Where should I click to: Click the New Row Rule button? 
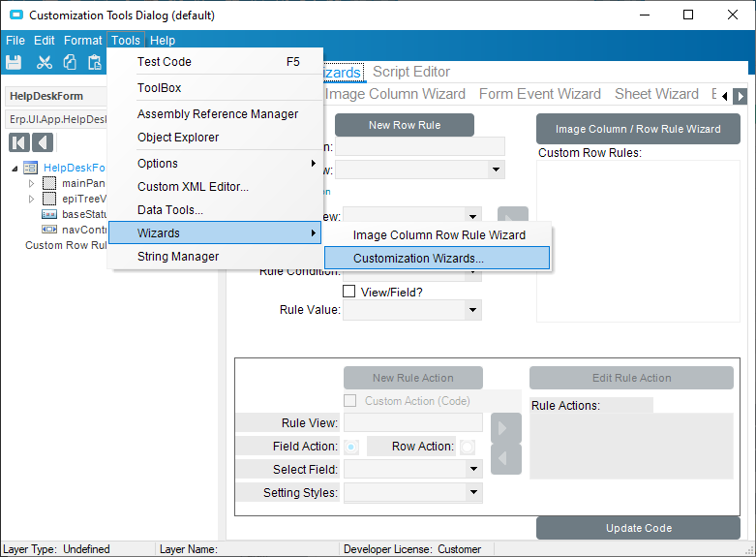(405, 125)
